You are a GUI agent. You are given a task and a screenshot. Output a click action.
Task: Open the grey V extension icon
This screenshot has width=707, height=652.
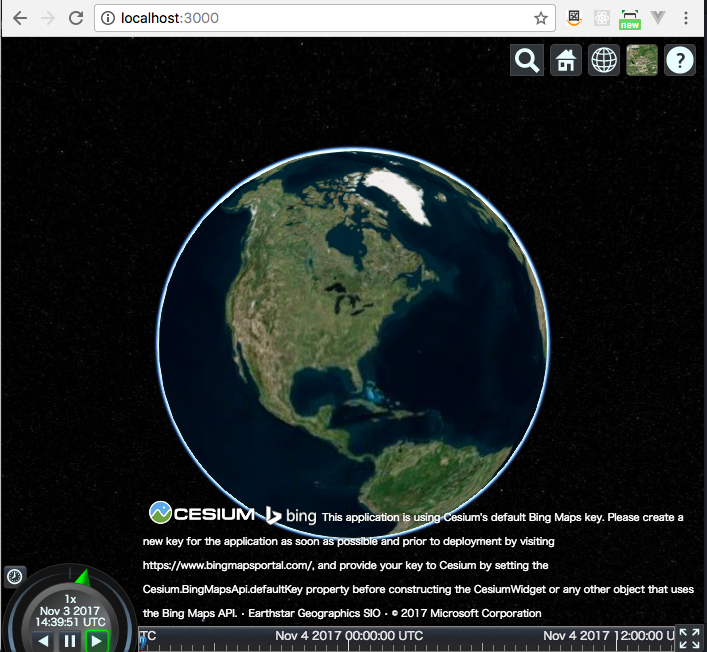click(x=658, y=18)
